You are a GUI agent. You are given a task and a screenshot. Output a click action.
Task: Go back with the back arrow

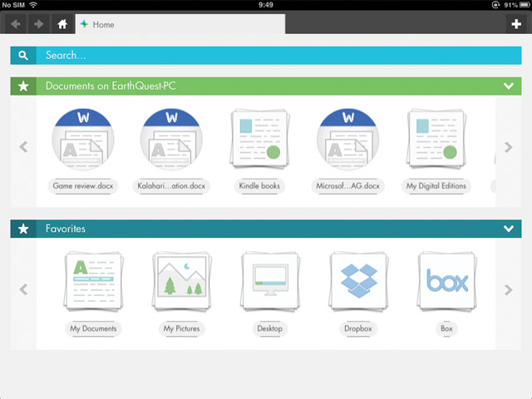16,24
